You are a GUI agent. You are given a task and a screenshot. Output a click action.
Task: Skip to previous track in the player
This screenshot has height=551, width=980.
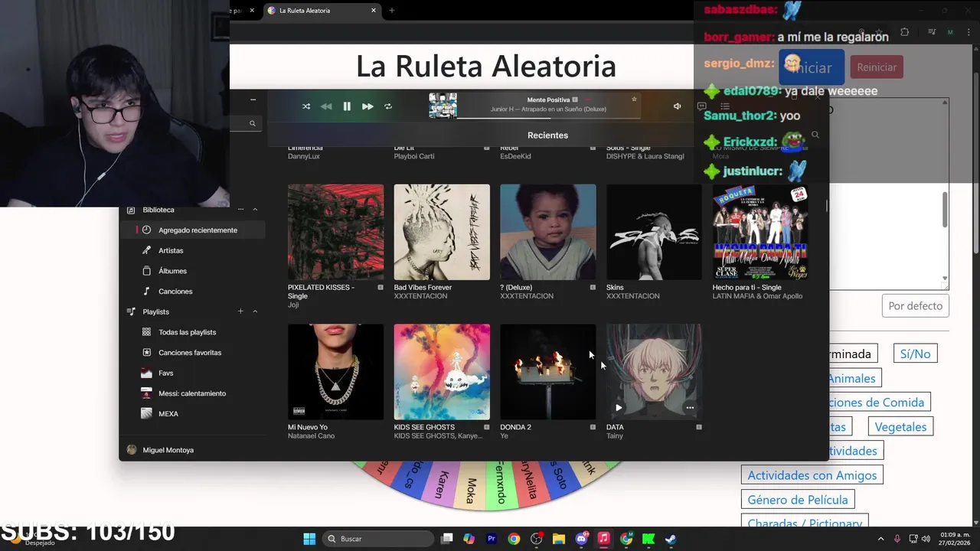tap(326, 106)
